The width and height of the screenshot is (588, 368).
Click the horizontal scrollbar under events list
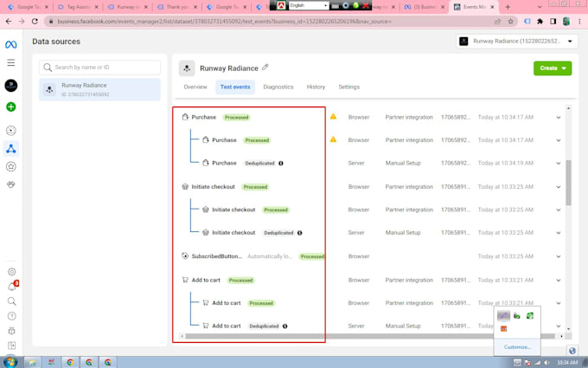(370, 336)
